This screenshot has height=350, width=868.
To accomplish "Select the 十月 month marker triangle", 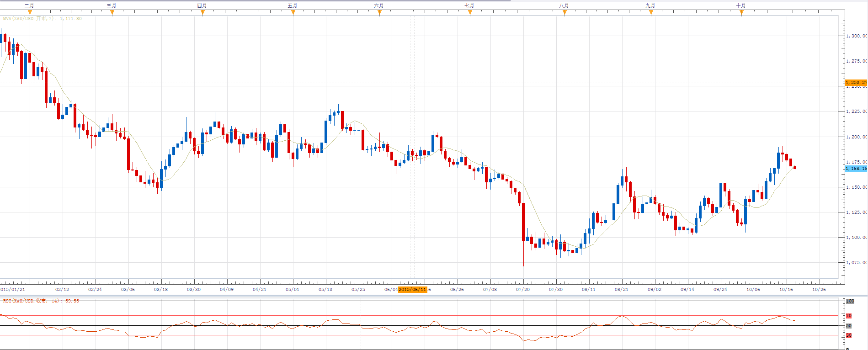I will 741,12.
